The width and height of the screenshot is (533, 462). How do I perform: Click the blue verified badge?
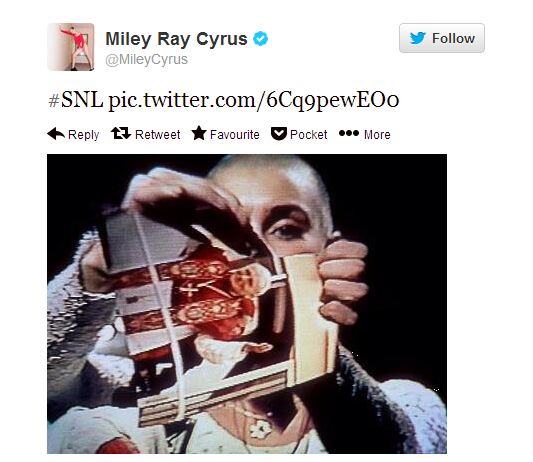(261, 38)
